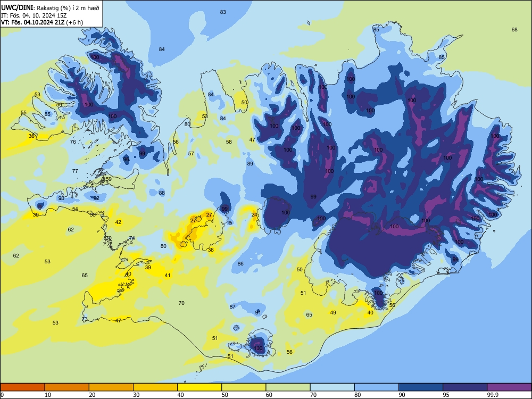Click the humidity value '77'
Viewport: 532px width, 399px height.
[x=75, y=171]
